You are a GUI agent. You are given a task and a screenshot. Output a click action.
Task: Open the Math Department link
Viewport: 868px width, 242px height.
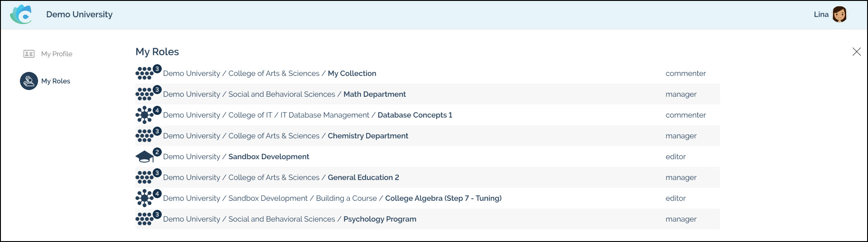pos(374,94)
